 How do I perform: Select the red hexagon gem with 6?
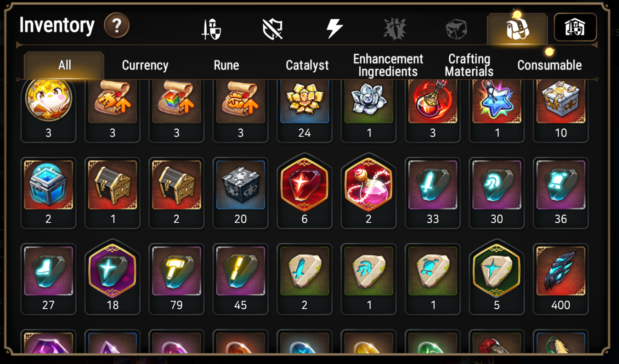305,193
